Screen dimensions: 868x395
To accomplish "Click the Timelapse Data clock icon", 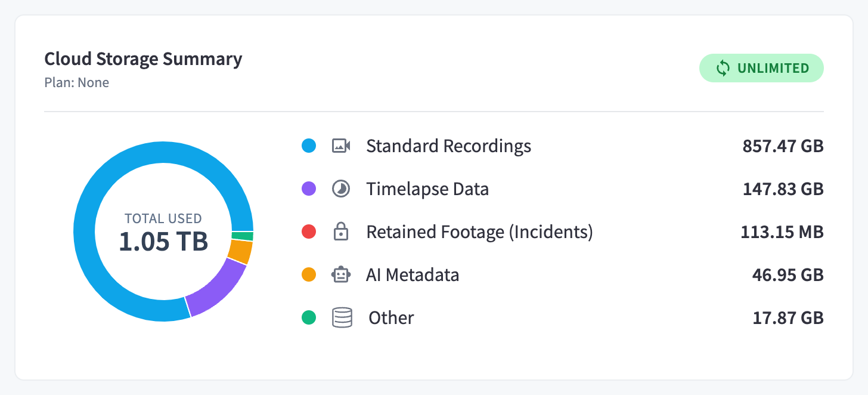I will tap(341, 189).
